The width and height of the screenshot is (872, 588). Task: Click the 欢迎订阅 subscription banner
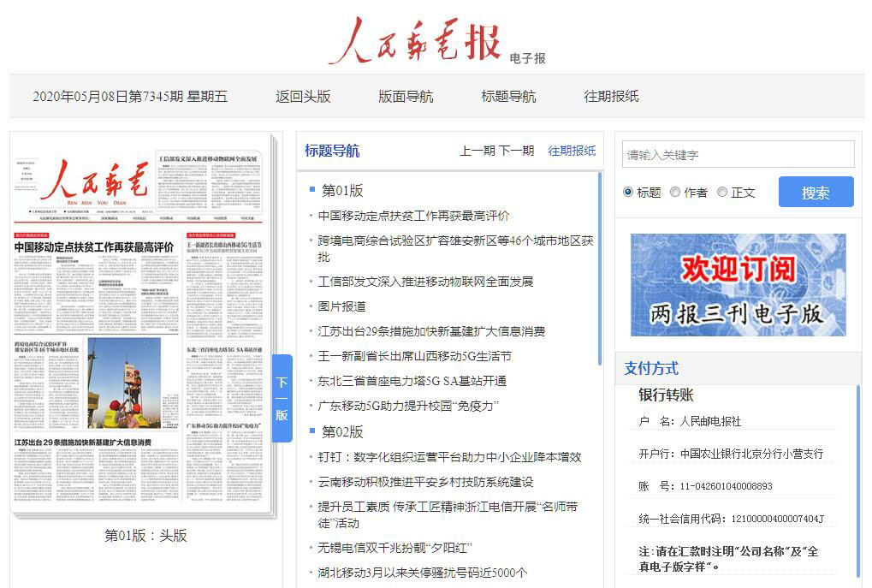(x=738, y=284)
